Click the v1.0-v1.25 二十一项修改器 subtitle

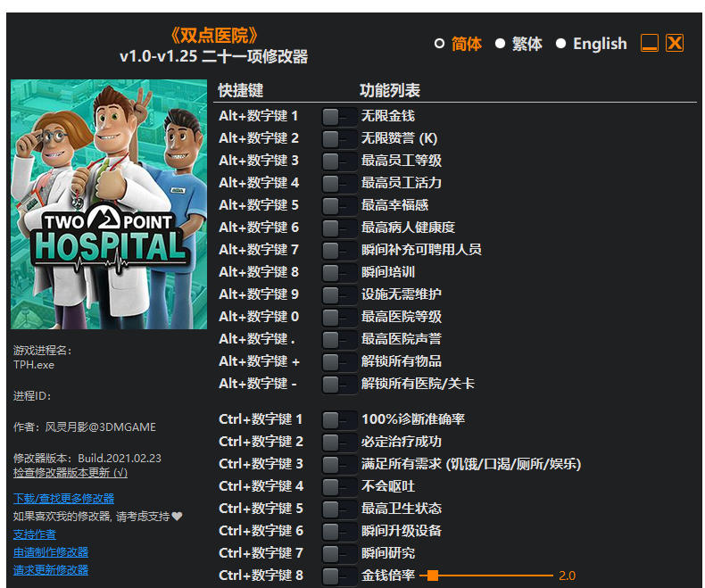tap(213, 56)
